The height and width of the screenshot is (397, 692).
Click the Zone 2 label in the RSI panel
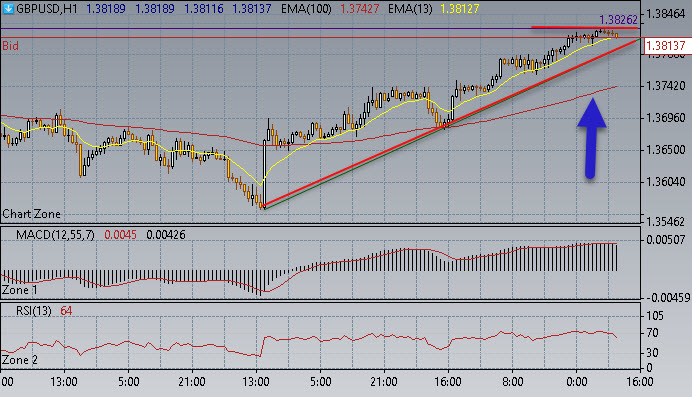(20, 360)
